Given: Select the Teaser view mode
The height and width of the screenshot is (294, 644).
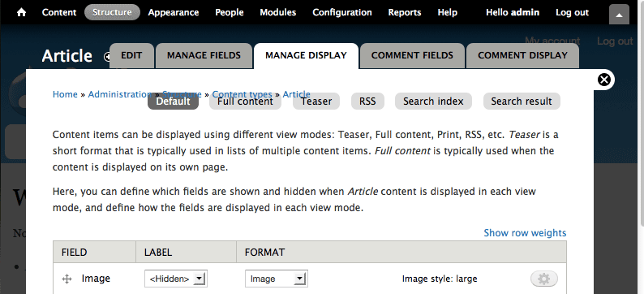Looking at the screenshot, I should coord(316,102).
